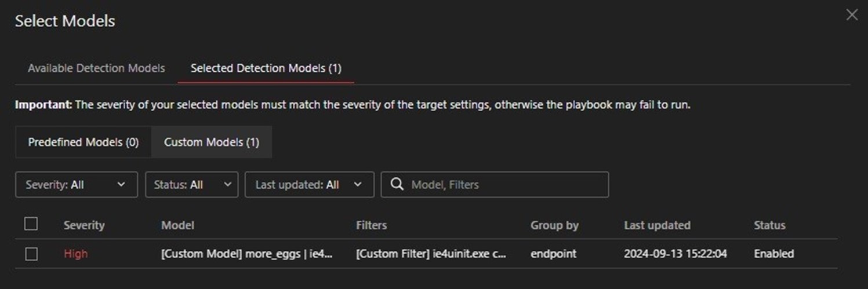The image size is (868, 289).
Task: Open the more_eggs custom model entry
Action: coord(247,254)
